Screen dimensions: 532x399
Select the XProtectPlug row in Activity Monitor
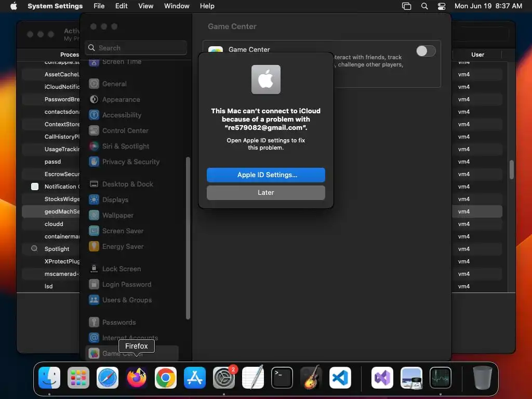click(51, 261)
